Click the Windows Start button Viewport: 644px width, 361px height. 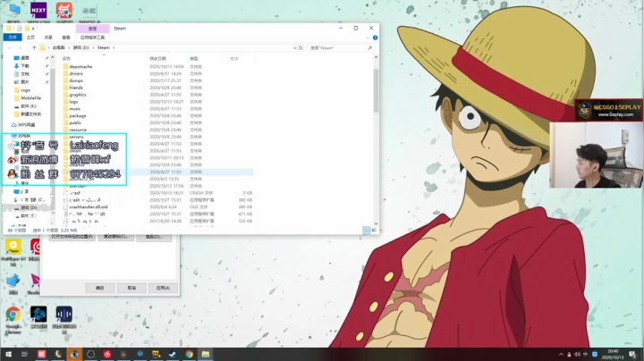pyautogui.click(x=8, y=354)
